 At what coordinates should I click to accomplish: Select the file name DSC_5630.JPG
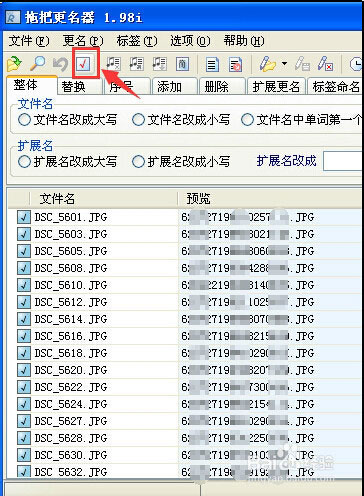tap(71, 455)
